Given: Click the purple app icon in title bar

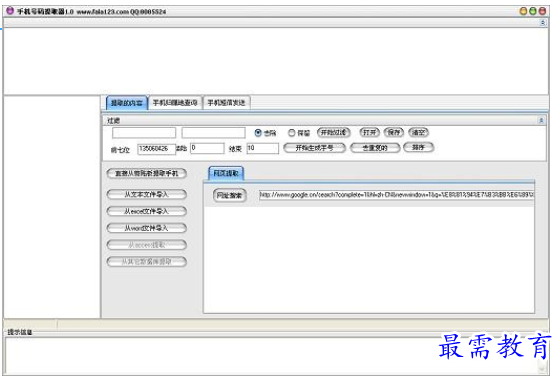Looking at the screenshot, I should [10, 11].
